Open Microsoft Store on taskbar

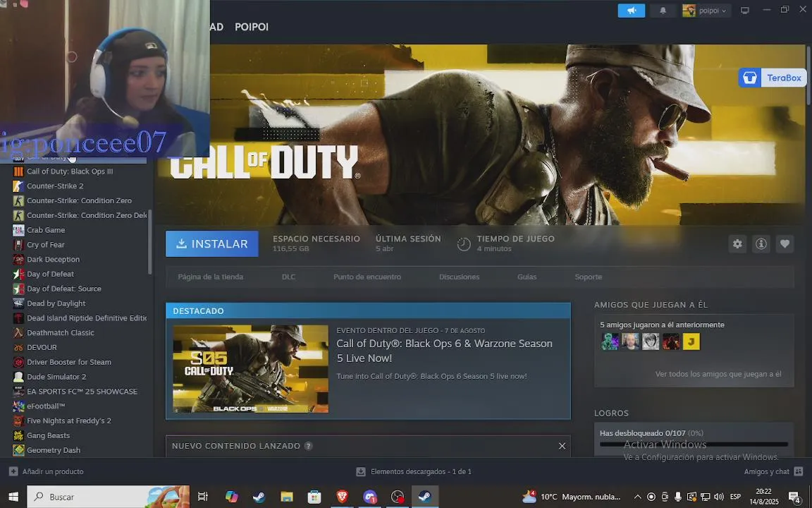(314, 497)
